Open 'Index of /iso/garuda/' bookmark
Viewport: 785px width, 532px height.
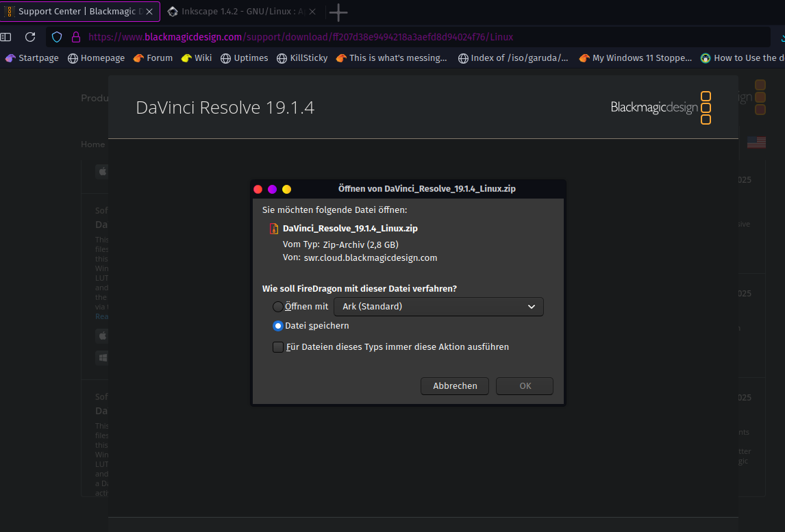click(513, 58)
